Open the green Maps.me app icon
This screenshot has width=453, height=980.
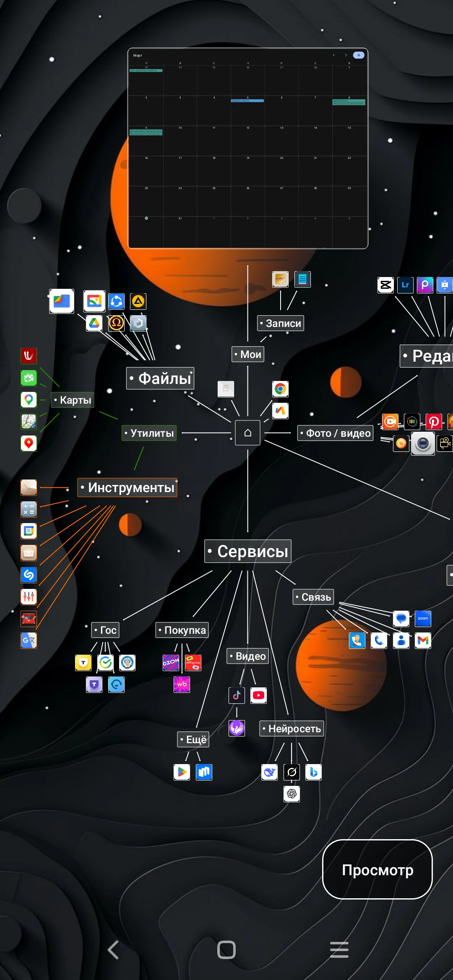coord(29,378)
